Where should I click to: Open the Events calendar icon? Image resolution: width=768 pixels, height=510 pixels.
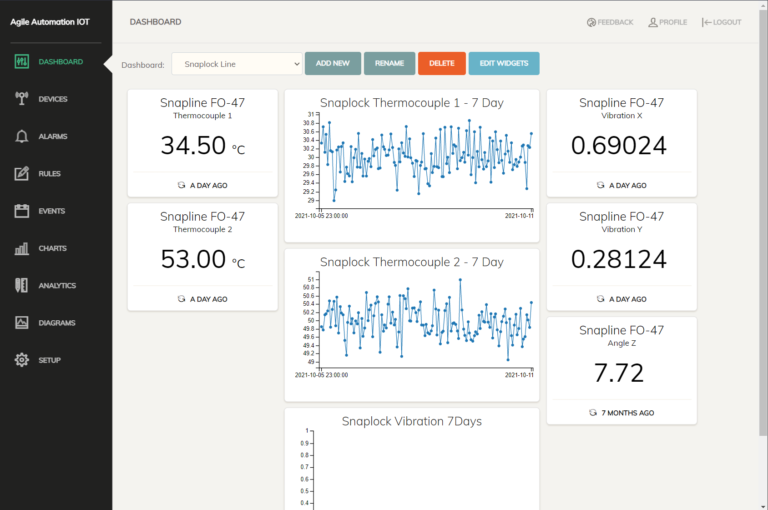pos(22,211)
